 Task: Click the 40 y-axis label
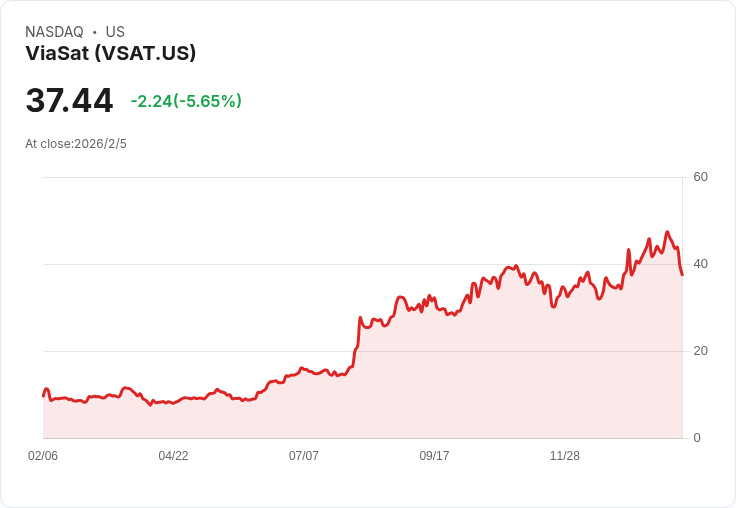tap(700, 264)
